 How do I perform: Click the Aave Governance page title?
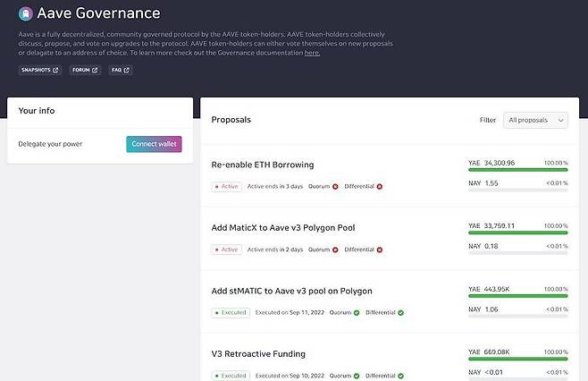98,13
